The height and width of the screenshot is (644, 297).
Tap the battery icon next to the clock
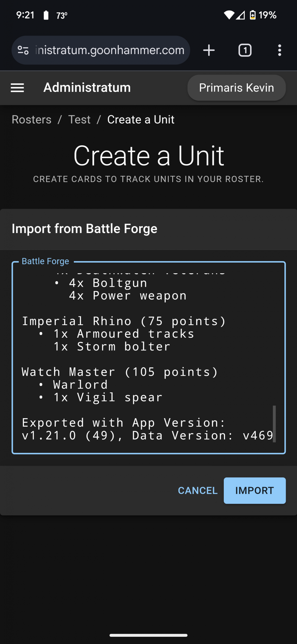(46, 14)
